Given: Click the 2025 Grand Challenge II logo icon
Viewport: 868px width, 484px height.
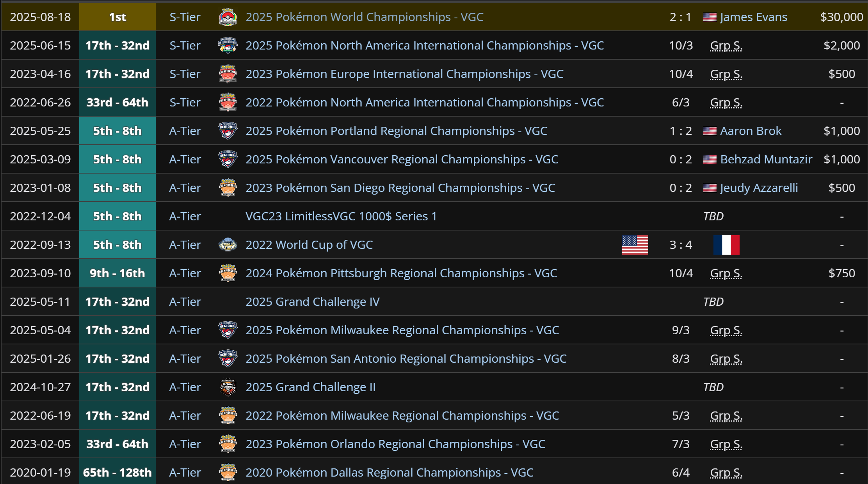Looking at the screenshot, I should pyautogui.click(x=228, y=387).
